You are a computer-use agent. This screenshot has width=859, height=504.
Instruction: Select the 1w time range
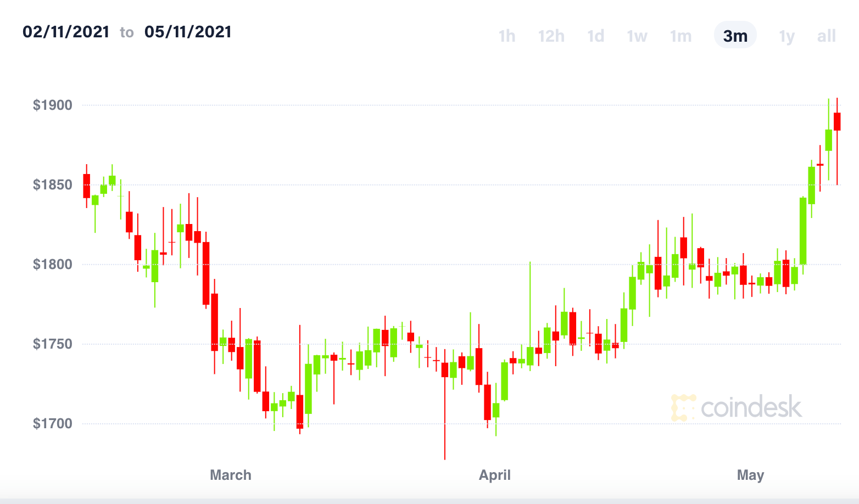[637, 36]
